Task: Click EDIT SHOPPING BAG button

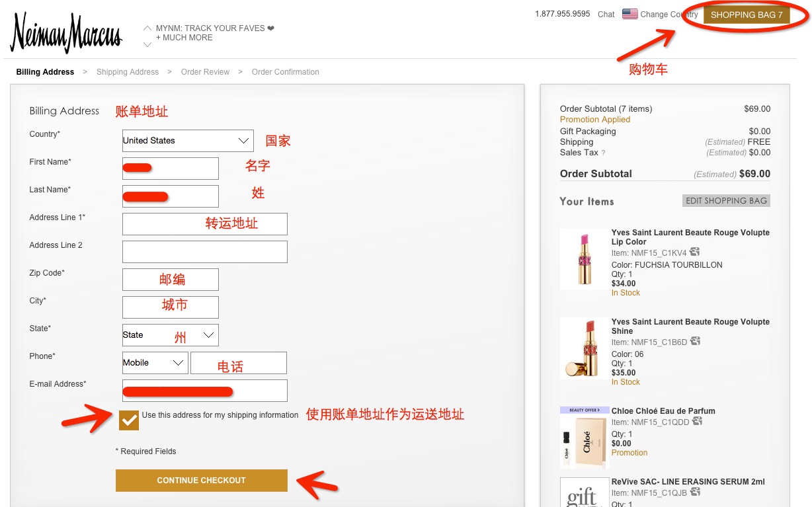Action: coord(726,201)
